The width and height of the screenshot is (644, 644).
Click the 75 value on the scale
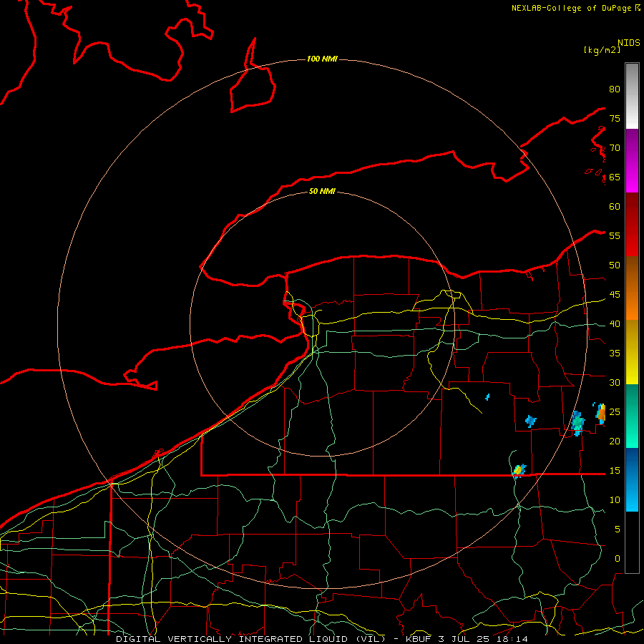(615, 118)
